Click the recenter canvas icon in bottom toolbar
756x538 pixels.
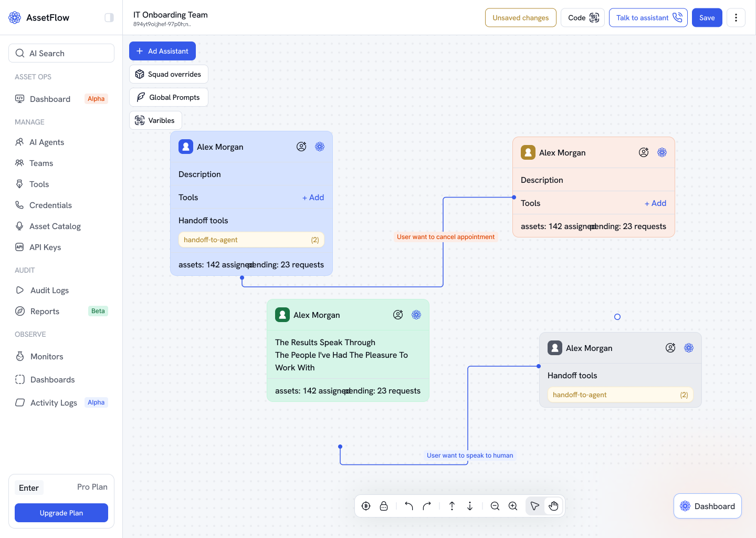coord(366,506)
